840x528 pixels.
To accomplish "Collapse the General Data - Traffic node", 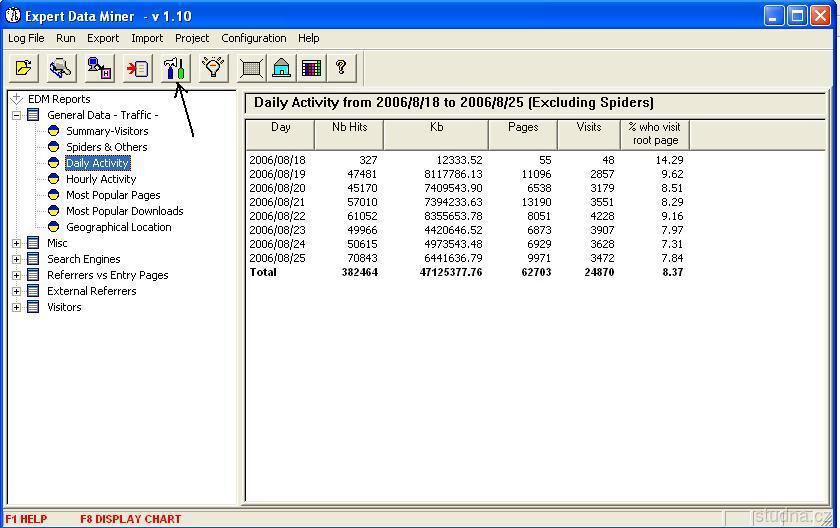I will coord(17,115).
